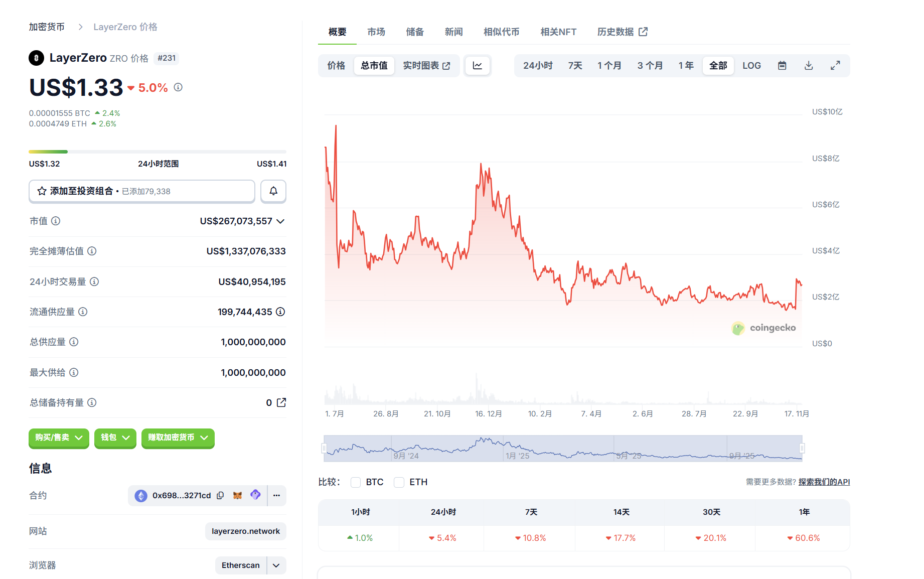
Task: Select the 7天 time range
Action: click(x=575, y=66)
